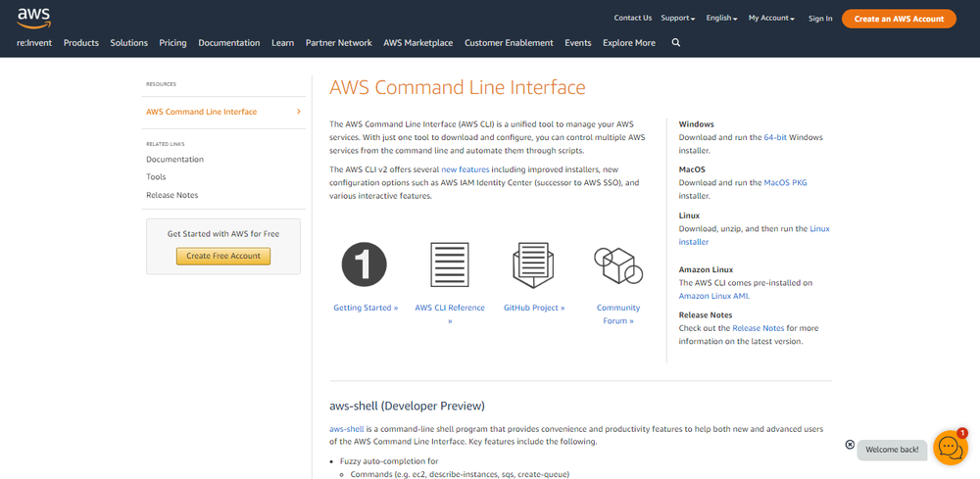Click Create an AWS Account button
The width and height of the screenshot is (980, 479).
click(x=899, y=19)
